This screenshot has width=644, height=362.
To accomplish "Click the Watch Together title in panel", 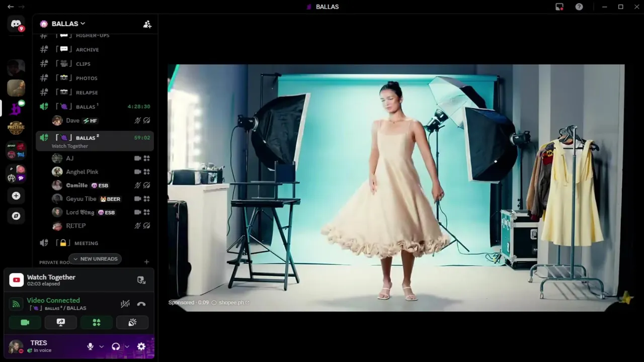I will (51, 277).
